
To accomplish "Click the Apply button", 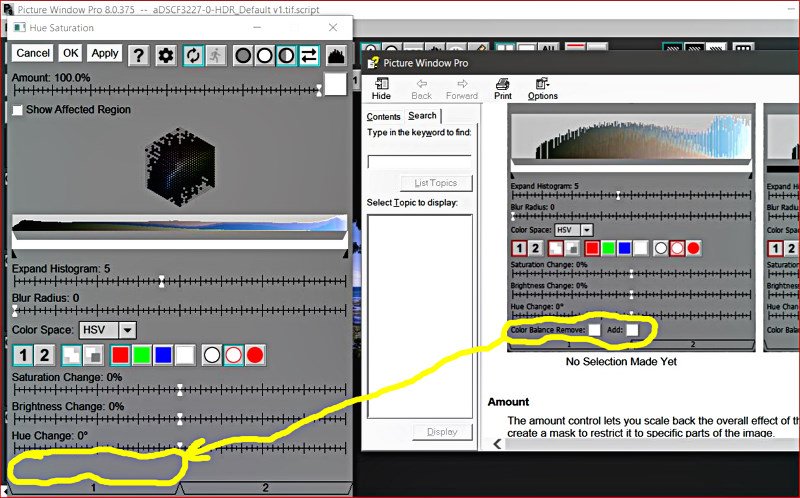I will click(105, 53).
